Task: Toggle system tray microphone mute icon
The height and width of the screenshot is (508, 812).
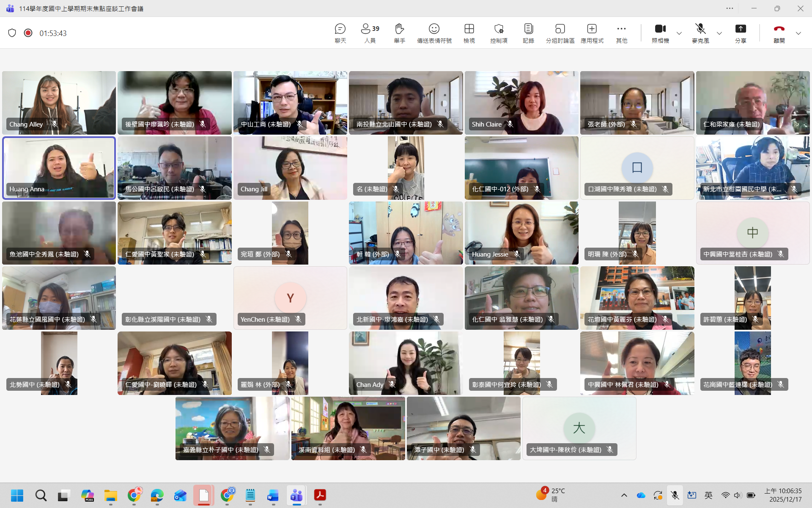Action: click(x=675, y=495)
